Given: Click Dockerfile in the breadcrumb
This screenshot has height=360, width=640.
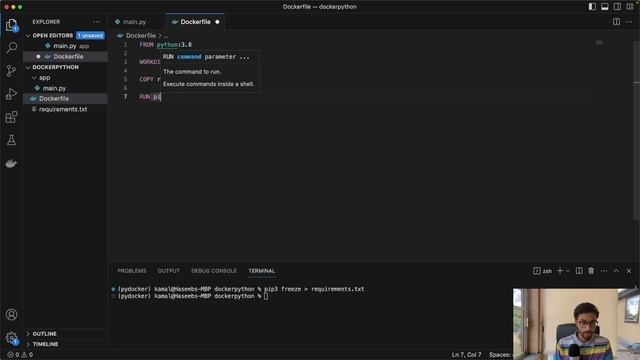Looking at the screenshot, I should (140, 36).
